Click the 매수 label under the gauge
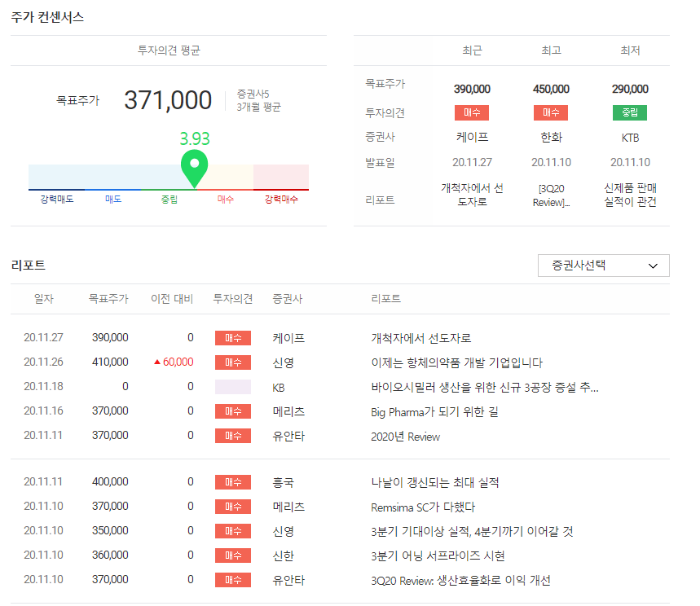 tap(226, 199)
